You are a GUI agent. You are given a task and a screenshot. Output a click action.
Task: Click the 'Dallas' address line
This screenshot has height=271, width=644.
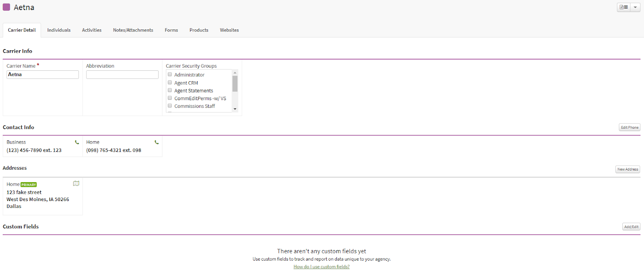[14, 206]
